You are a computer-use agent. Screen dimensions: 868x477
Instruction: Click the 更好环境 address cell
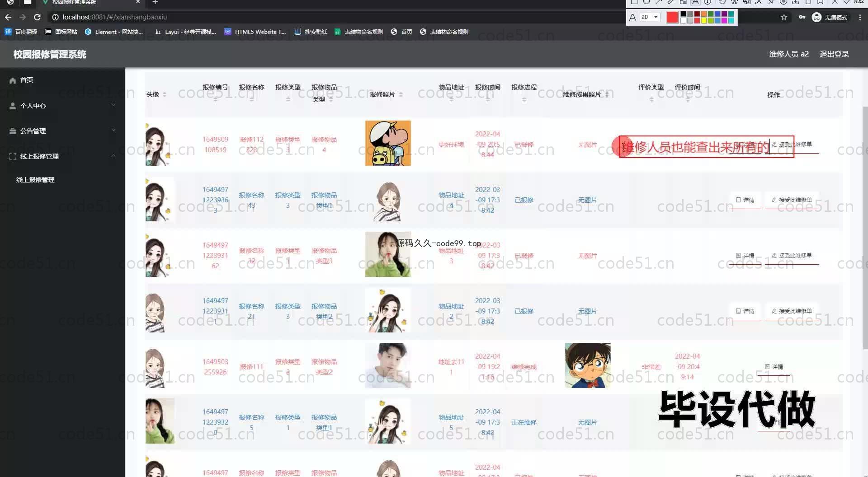pos(451,145)
